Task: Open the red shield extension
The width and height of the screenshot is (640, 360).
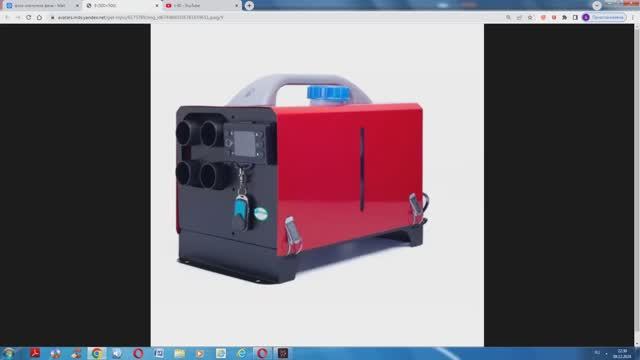Action: pos(543,18)
